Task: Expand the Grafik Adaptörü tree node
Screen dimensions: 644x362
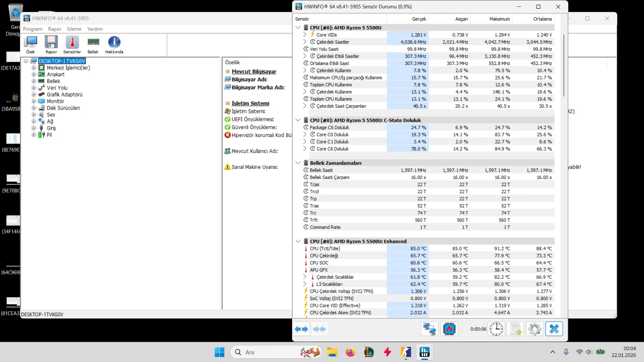Action: pos(34,95)
